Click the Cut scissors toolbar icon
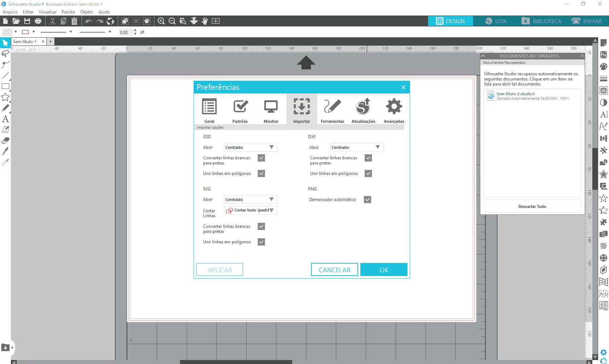Viewport: 609px width, 364px height. click(53, 21)
